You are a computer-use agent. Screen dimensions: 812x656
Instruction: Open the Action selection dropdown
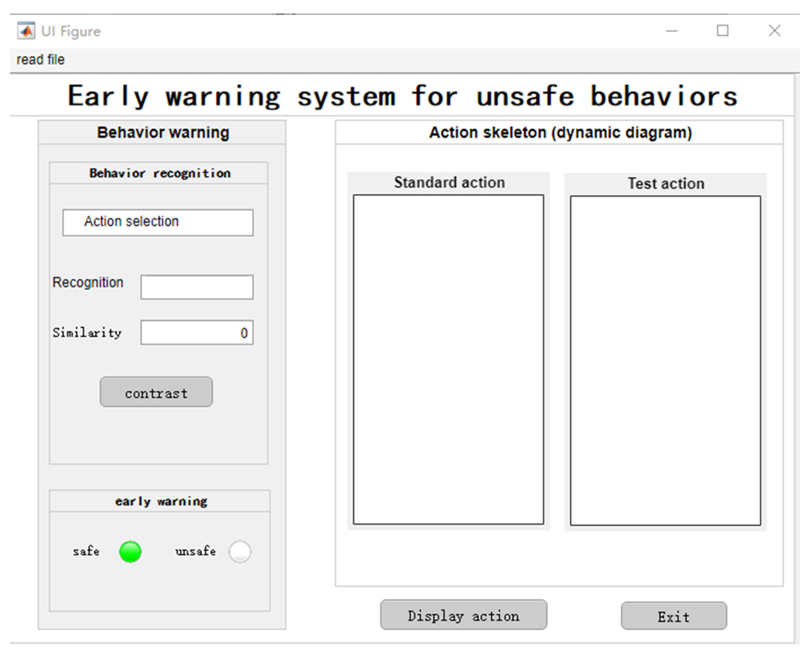(158, 222)
